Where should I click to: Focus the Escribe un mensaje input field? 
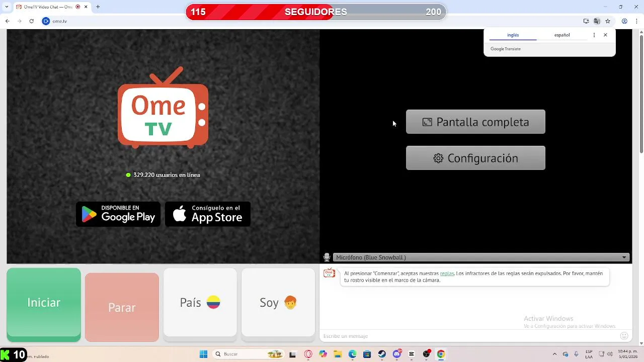469,336
